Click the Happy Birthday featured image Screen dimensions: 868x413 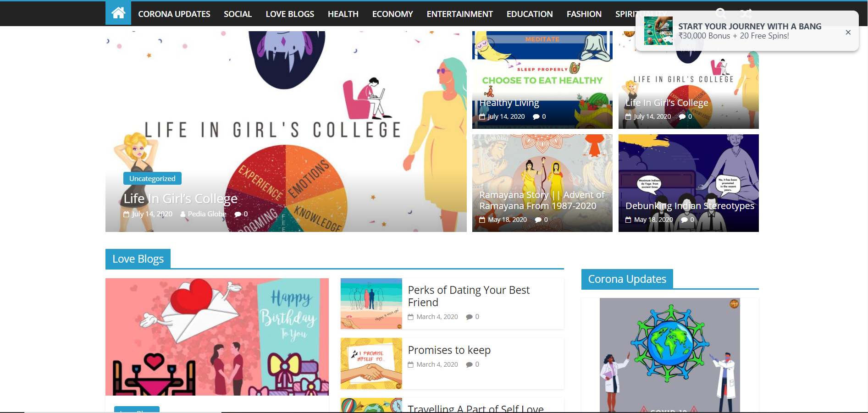[x=217, y=336]
